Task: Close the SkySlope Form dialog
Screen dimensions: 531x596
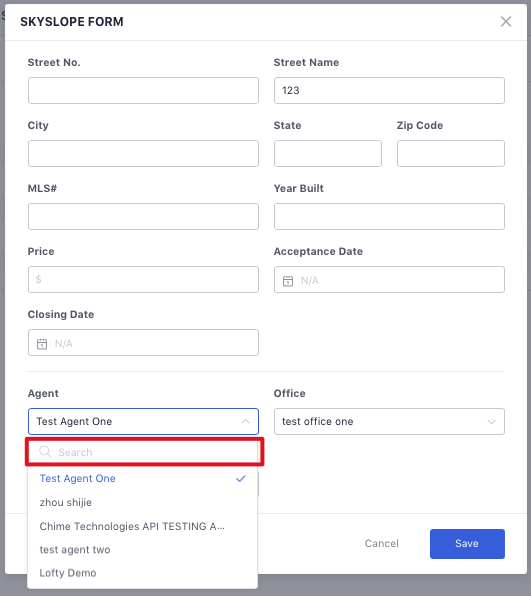Action: [x=506, y=22]
